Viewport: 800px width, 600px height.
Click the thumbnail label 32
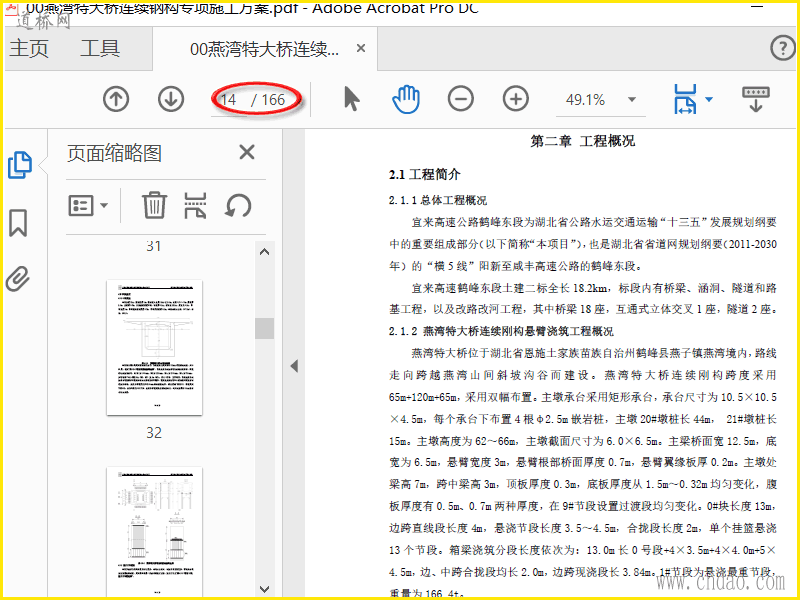[154, 433]
